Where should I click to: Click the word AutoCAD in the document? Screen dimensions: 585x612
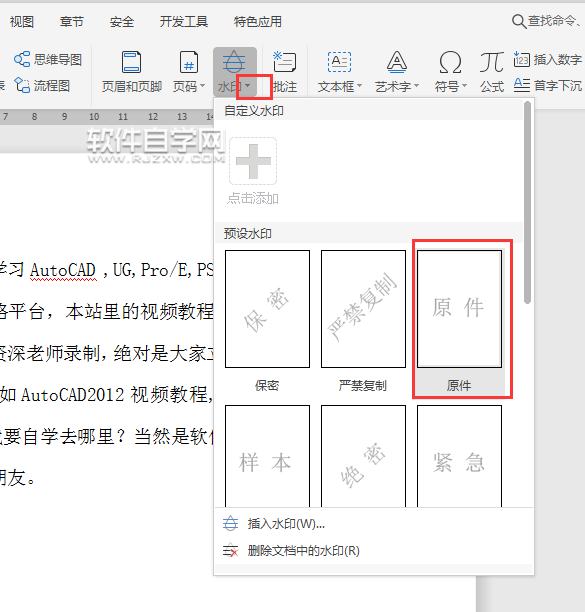tap(63, 270)
